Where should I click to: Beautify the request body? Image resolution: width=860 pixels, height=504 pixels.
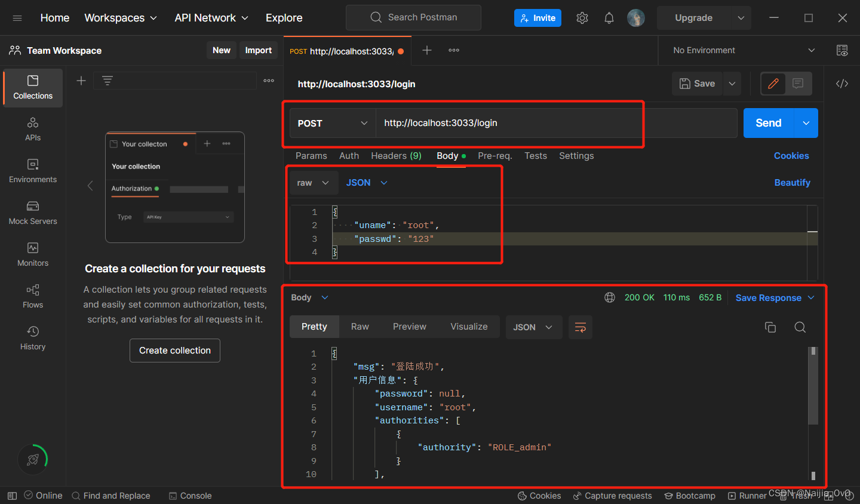click(793, 183)
